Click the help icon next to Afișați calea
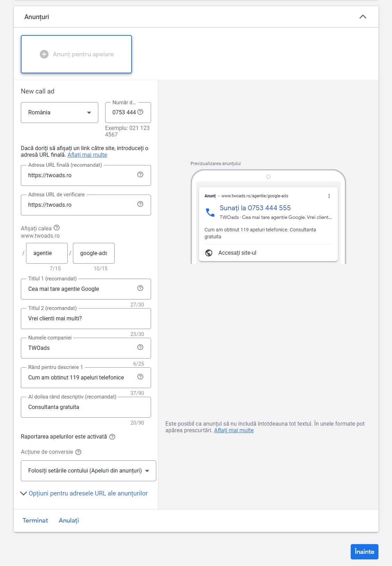392x566 pixels. [57, 228]
